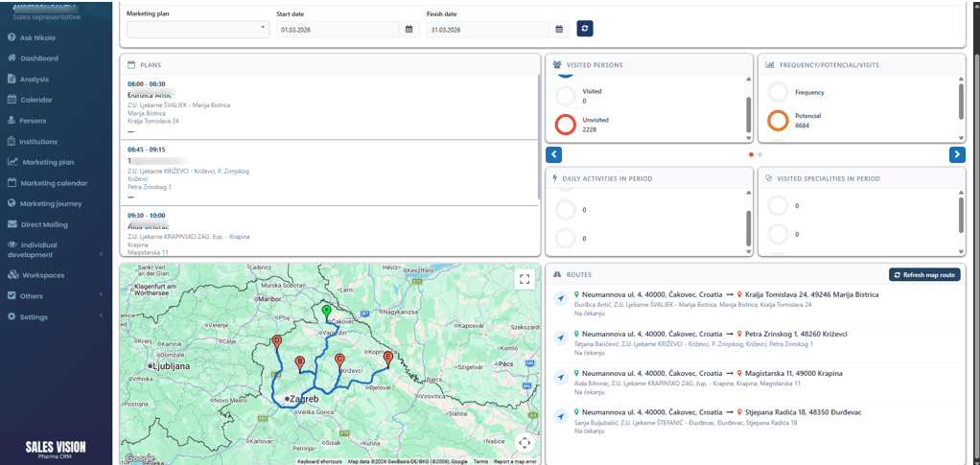Viewport: 980px width, 465px height.
Task: Click the next widgets arrow button
Action: pos(957,155)
